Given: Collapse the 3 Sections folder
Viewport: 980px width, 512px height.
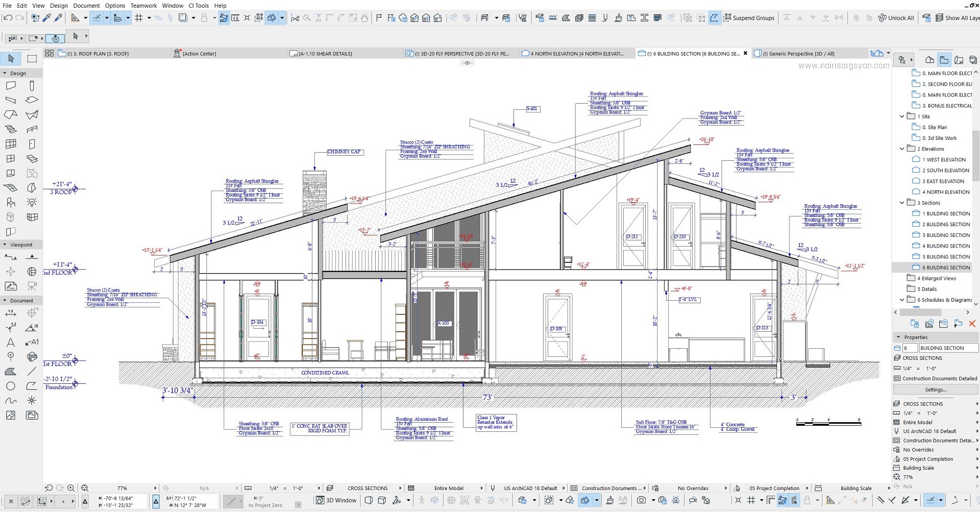Looking at the screenshot, I should point(902,203).
